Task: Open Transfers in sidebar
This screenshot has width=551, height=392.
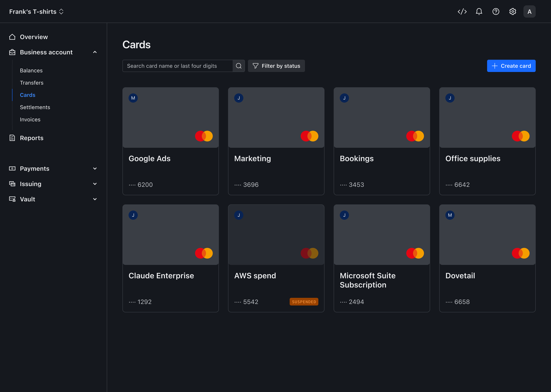Action: coord(32,83)
